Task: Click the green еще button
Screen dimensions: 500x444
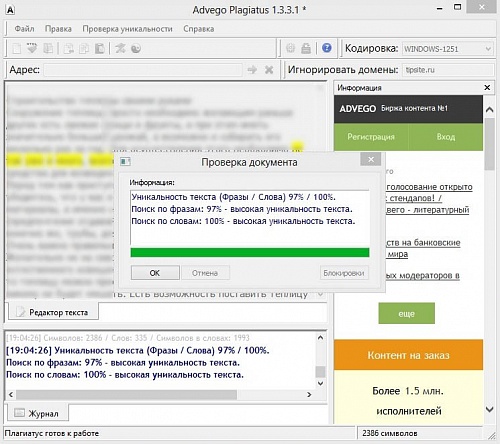Action: [x=406, y=313]
